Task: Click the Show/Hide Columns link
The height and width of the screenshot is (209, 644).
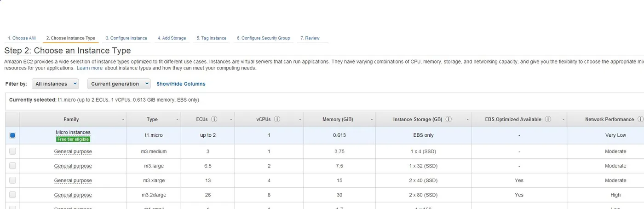Action: [181, 84]
